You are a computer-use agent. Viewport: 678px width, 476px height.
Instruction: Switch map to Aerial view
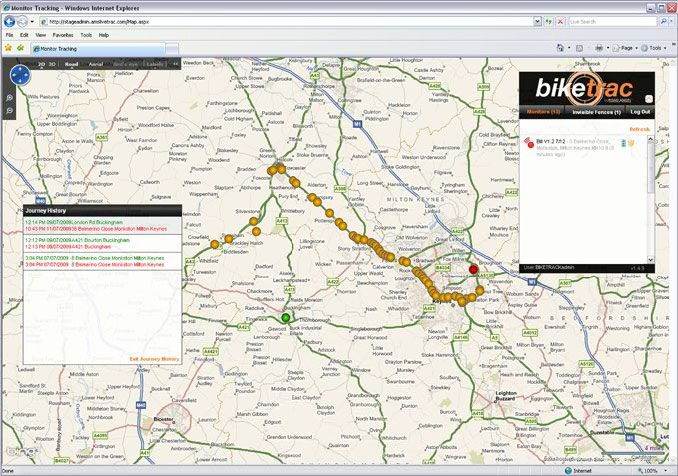[x=97, y=63]
